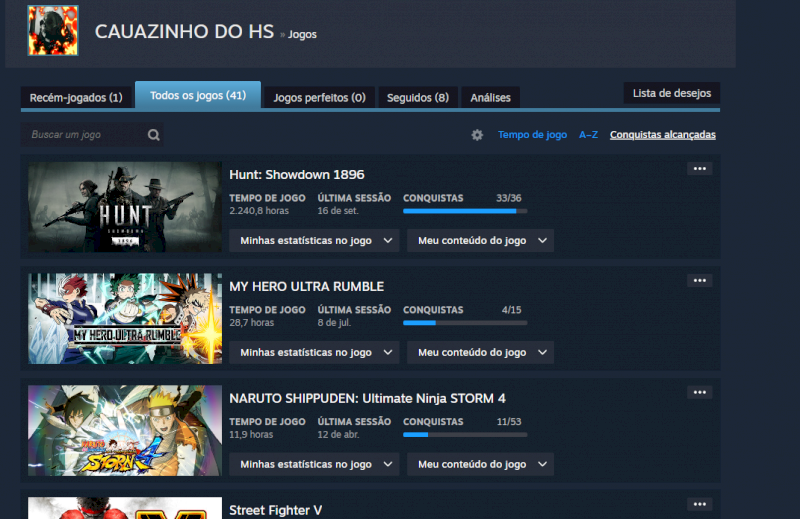Expand Meu conteúdo do jogo for NARUTO Storm 4
The width and height of the screenshot is (800, 519).
click(481, 464)
